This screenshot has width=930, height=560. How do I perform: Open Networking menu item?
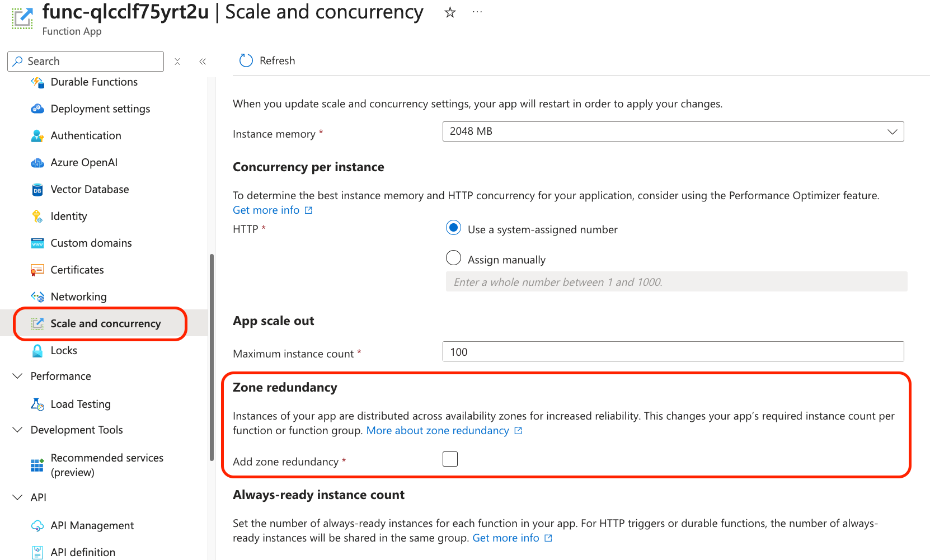tap(78, 297)
